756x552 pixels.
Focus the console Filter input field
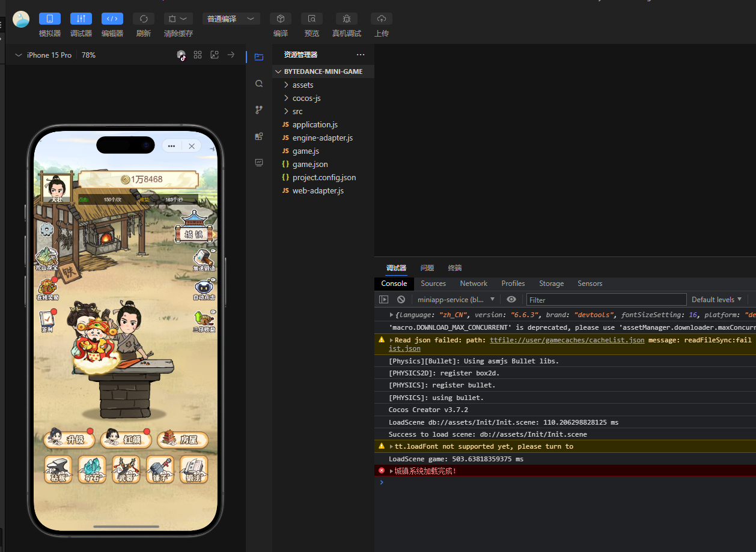606,300
